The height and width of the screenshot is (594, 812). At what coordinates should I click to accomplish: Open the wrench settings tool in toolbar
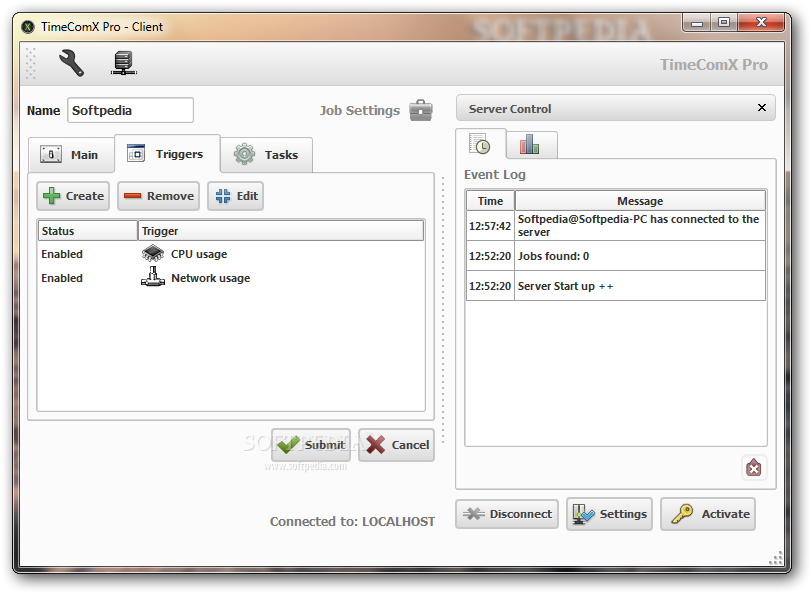click(71, 63)
